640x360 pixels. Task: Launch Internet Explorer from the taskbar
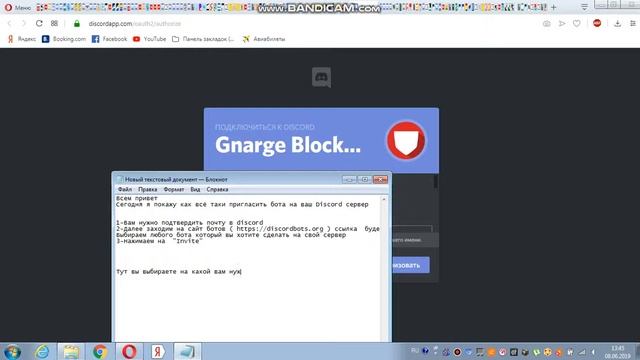[42, 352]
